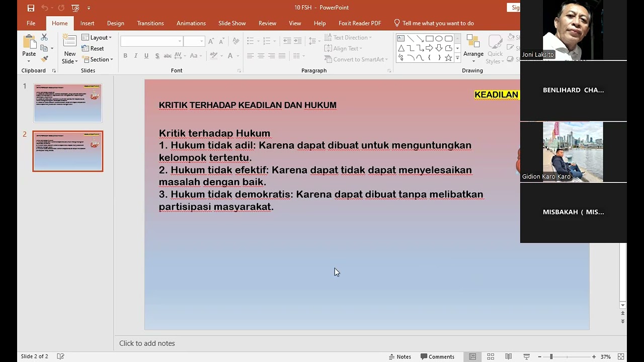644x362 pixels.
Task: Switch to the Slide Show tab
Action: pyautogui.click(x=232, y=23)
